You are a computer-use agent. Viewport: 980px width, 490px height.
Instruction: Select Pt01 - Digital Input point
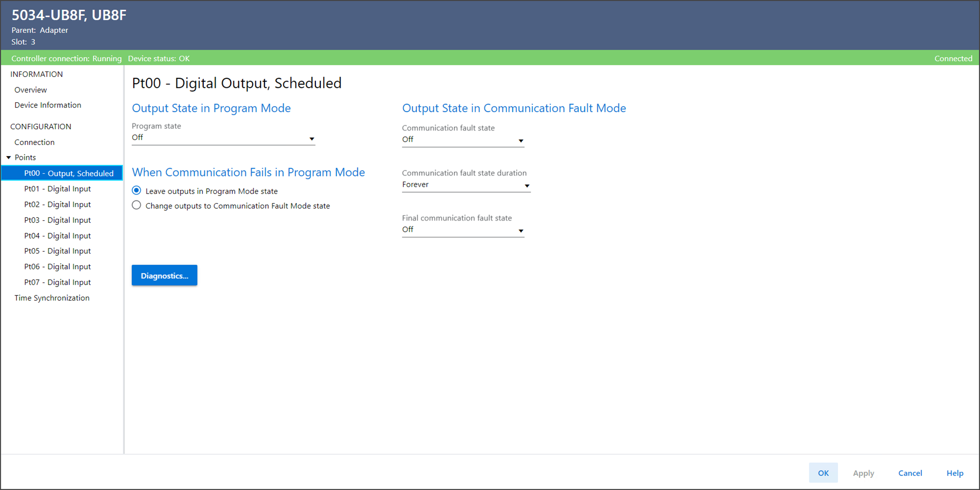coord(57,189)
